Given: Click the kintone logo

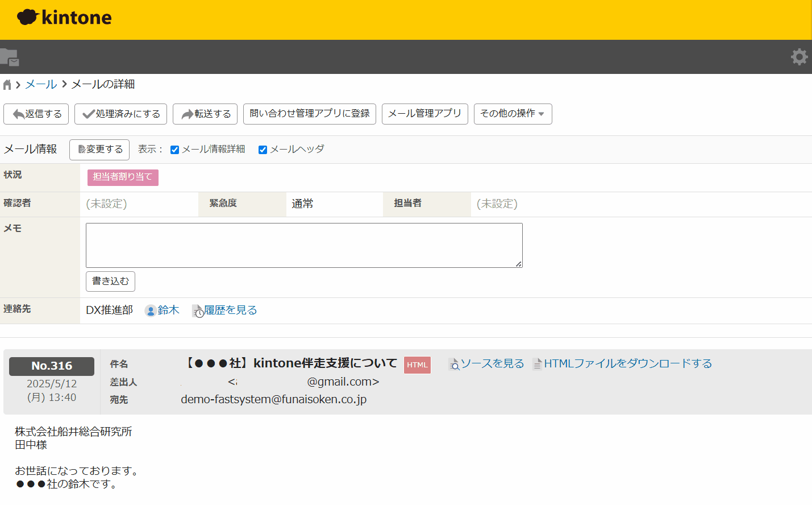Looking at the screenshot, I should (x=64, y=18).
